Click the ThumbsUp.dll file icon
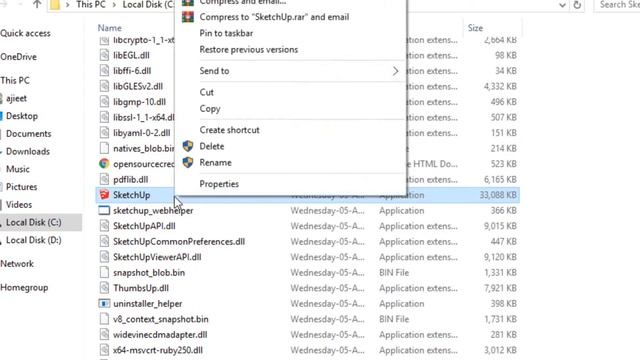The width and height of the screenshot is (640, 360). click(104, 288)
